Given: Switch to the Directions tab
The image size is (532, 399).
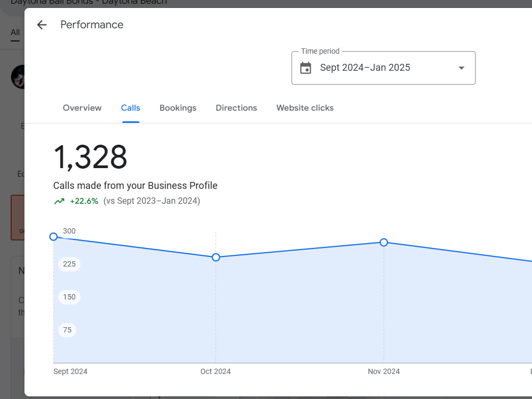Looking at the screenshot, I should tap(237, 108).
